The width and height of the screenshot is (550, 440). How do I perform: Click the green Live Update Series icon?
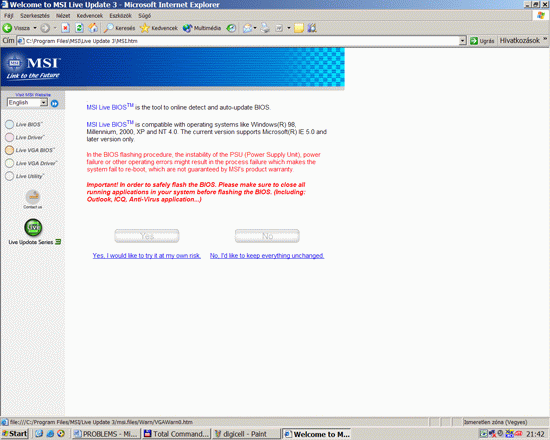(x=33, y=227)
